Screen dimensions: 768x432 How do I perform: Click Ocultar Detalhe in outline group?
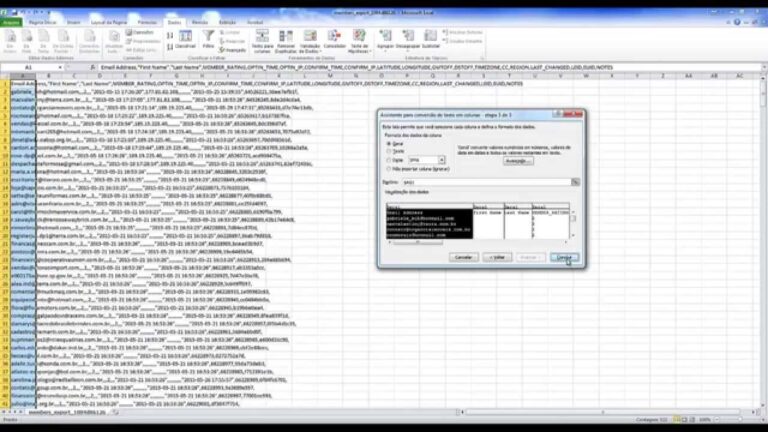462,41
